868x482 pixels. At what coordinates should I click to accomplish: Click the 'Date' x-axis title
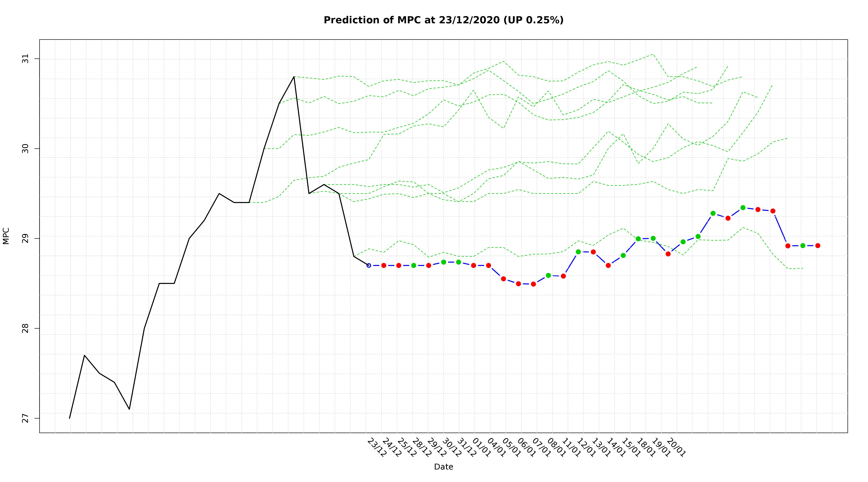[443, 467]
